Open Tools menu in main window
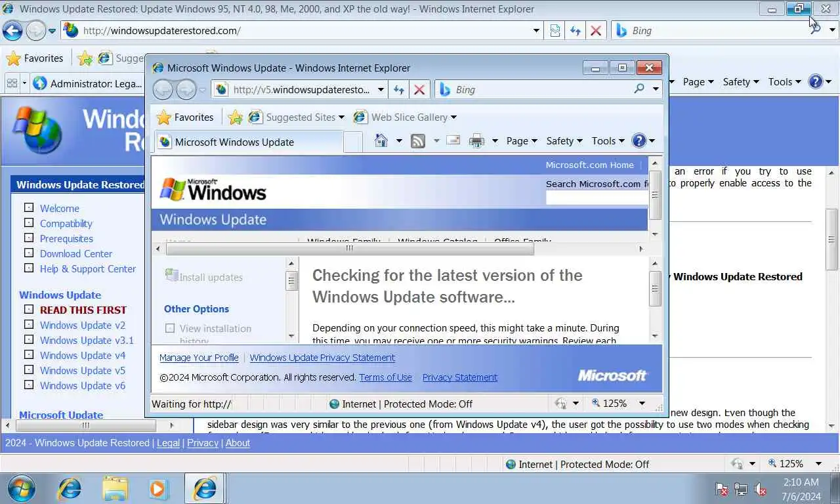The width and height of the screenshot is (840, 504). (784, 82)
